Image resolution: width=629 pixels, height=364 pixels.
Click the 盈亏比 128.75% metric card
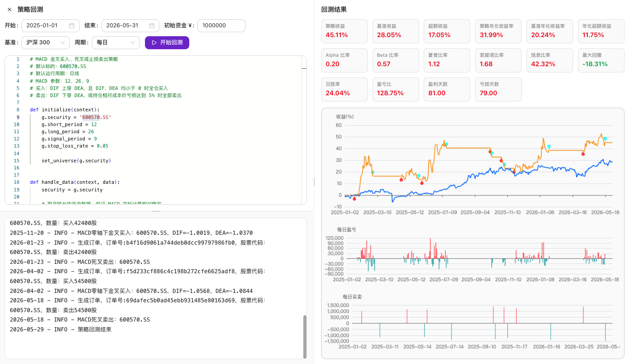pyautogui.click(x=395, y=89)
